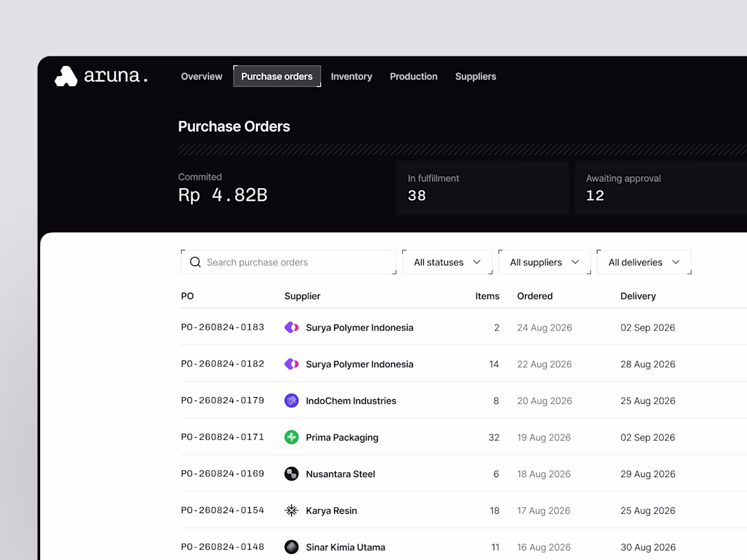The height and width of the screenshot is (560, 747).
Task: Click the 28 Aug 2026 delivery date
Action: pyautogui.click(x=648, y=365)
